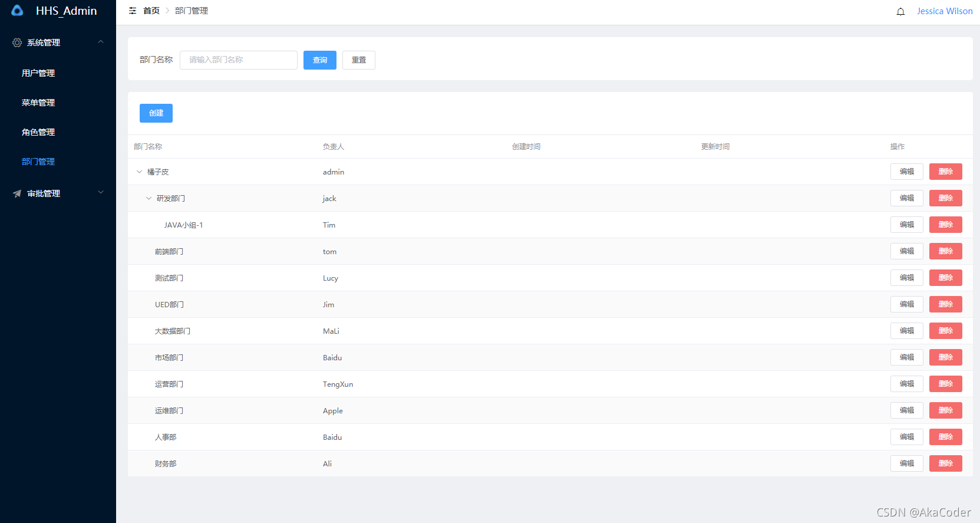Click the 创建 button
Screen dimensions: 980x523
[x=156, y=113]
